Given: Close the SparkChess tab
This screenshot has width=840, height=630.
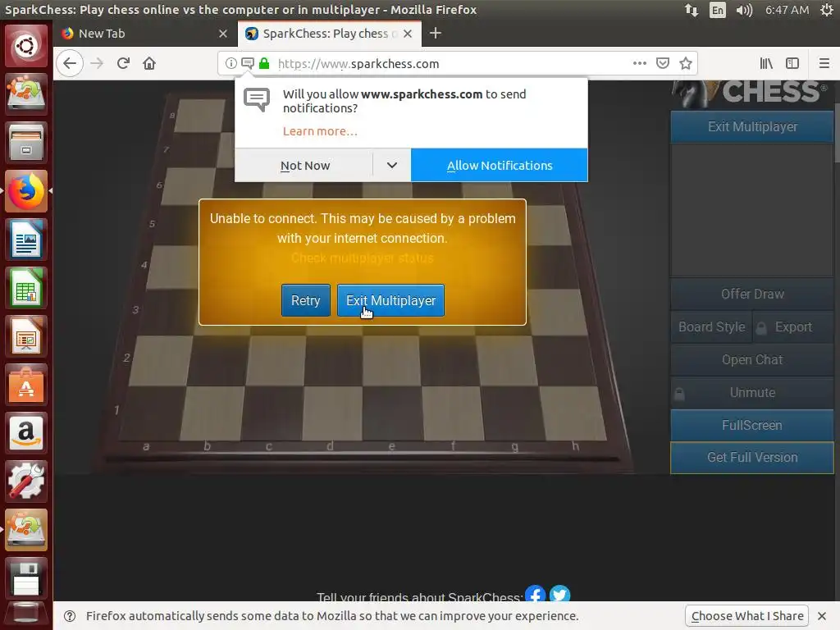Looking at the screenshot, I should tap(408, 33).
